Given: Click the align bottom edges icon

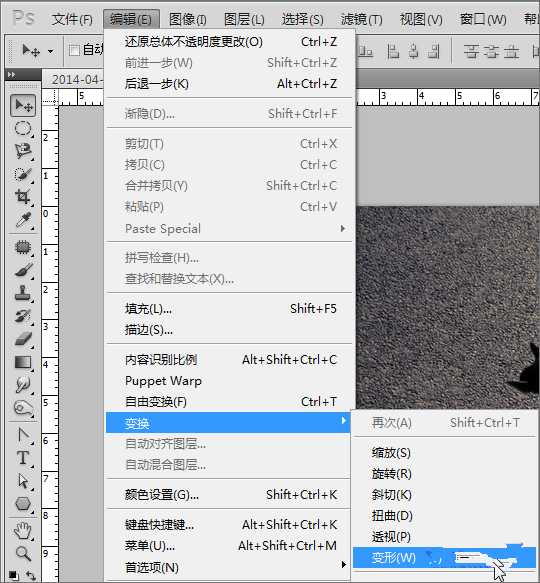Looking at the screenshot, I should pos(365,51).
